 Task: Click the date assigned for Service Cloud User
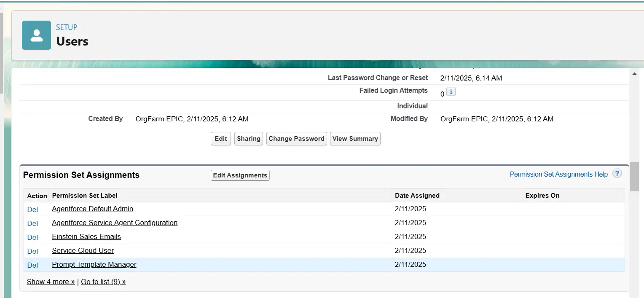pyautogui.click(x=411, y=251)
